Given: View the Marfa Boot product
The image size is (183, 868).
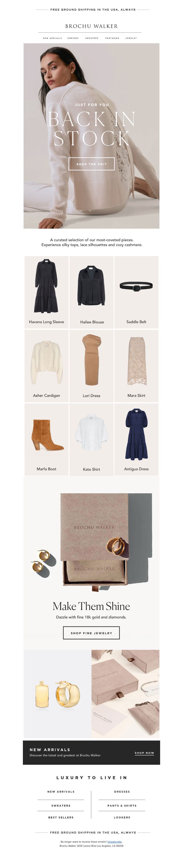Looking at the screenshot, I should tap(47, 439).
